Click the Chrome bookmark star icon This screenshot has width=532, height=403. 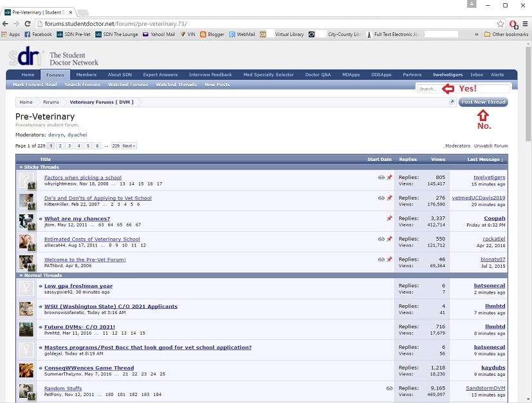click(500, 23)
